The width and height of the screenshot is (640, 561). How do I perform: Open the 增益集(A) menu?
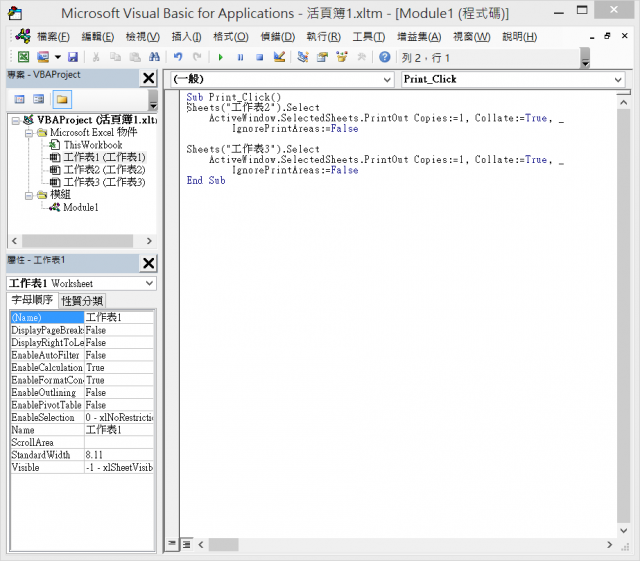[419, 37]
